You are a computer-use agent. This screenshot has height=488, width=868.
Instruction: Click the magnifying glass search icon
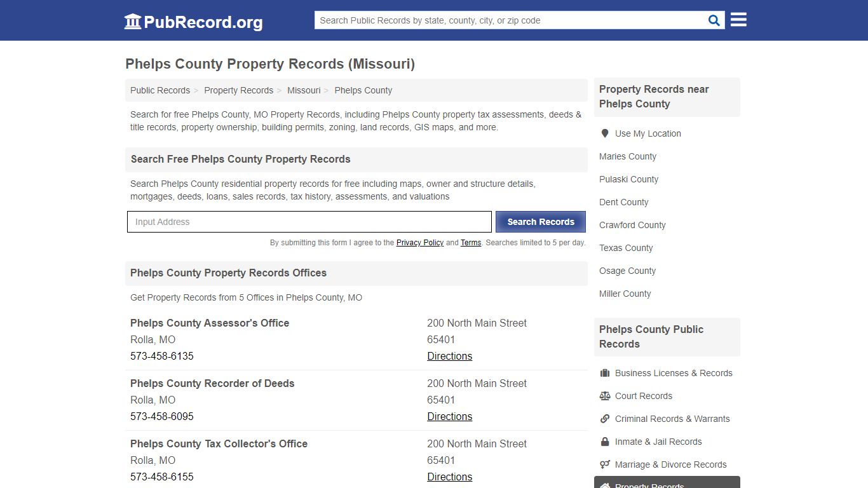[714, 20]
